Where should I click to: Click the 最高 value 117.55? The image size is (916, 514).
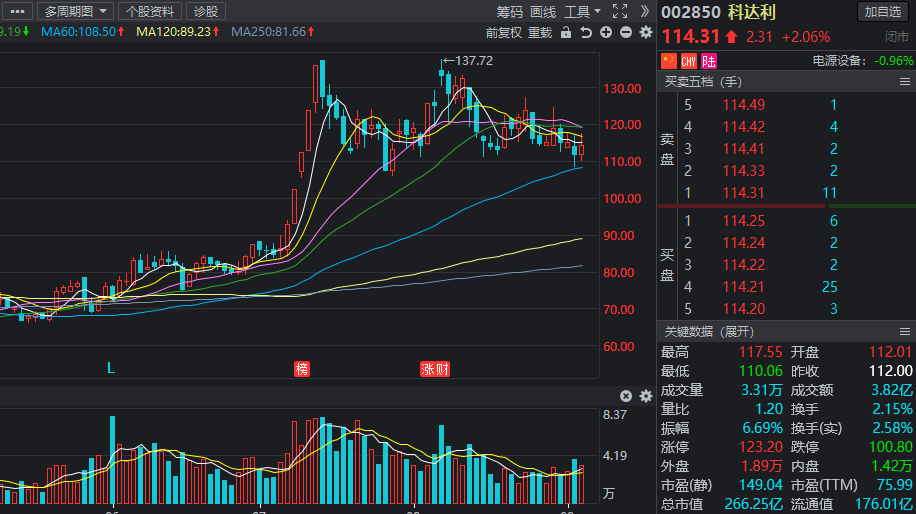pos(760,352)
